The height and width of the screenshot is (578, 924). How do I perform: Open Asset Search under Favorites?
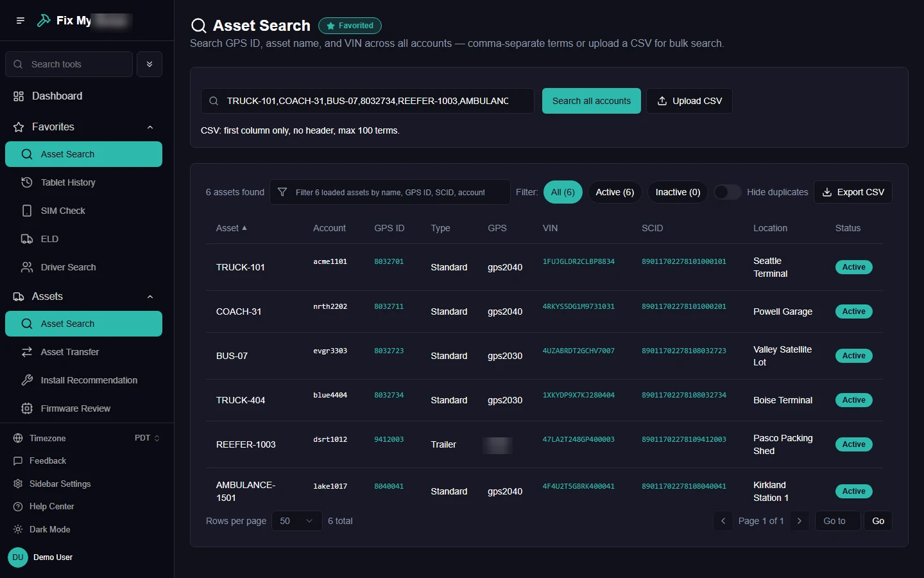[x=83, y=154]
